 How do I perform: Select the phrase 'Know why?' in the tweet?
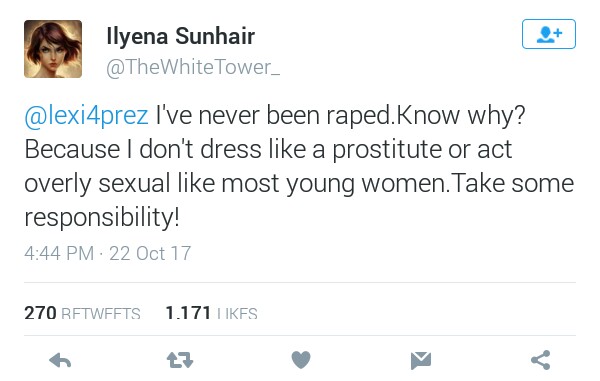tap(461, 115)
